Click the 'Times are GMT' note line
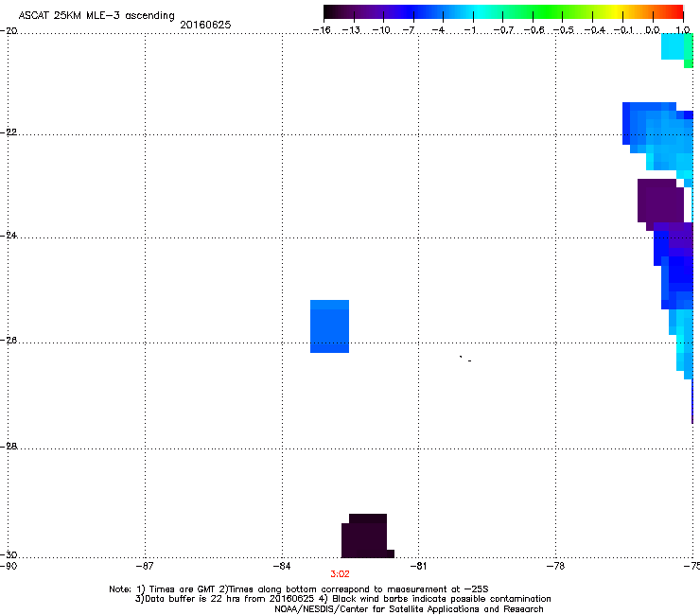The height and width of the screenshot is (615, 700). (x=299, y=589)
